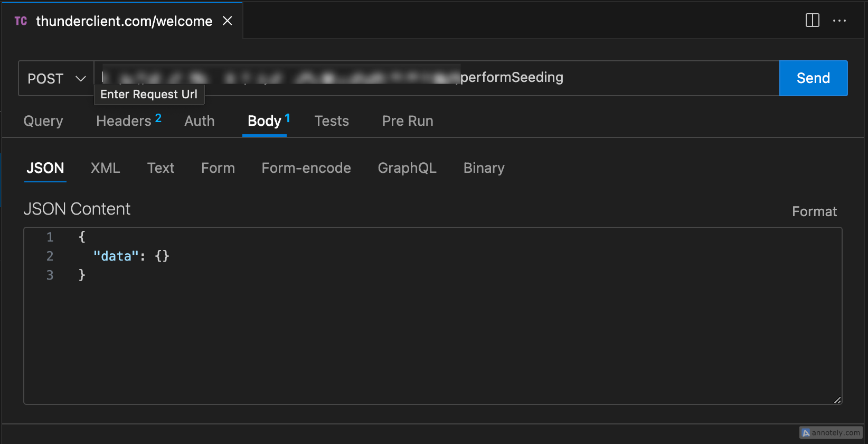Open the Pre Run tab
The height and width of the screenshot is (444, 868).
[408, 121]
